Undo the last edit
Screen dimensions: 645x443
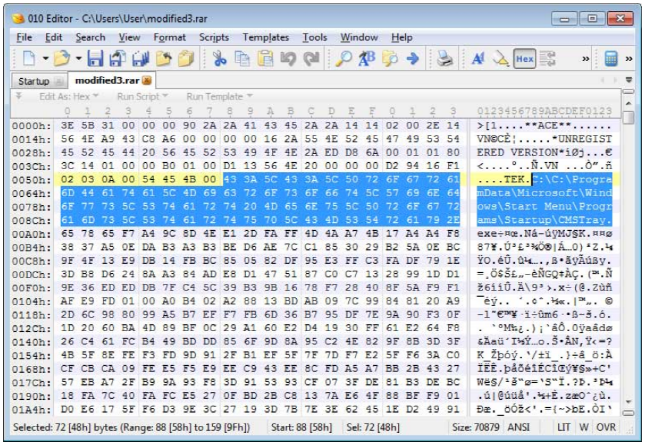(x=288, y=58)
